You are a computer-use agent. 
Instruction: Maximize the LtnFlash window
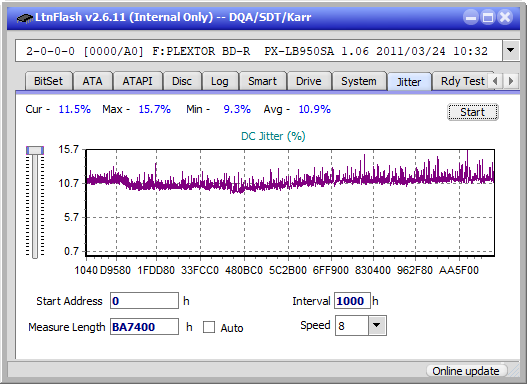click(x=488, y=17)
